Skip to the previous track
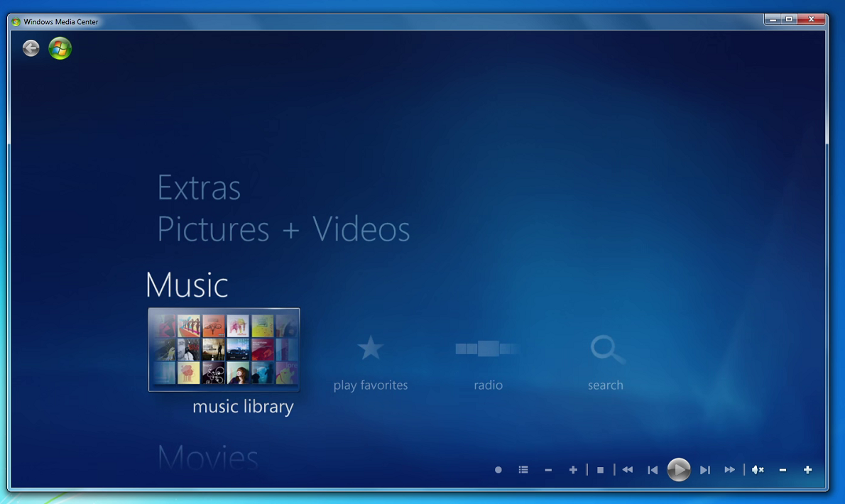The width and height of the screenshot is (845, 504). 653,469
